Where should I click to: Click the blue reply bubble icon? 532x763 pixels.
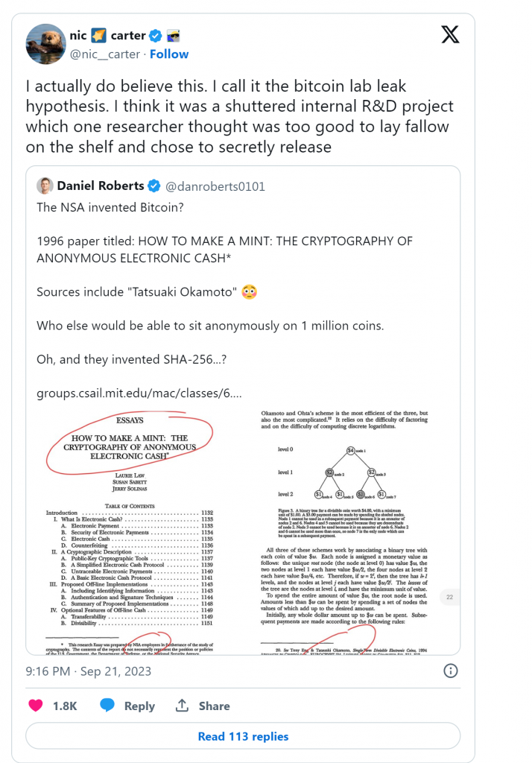[x=107, y=706]
